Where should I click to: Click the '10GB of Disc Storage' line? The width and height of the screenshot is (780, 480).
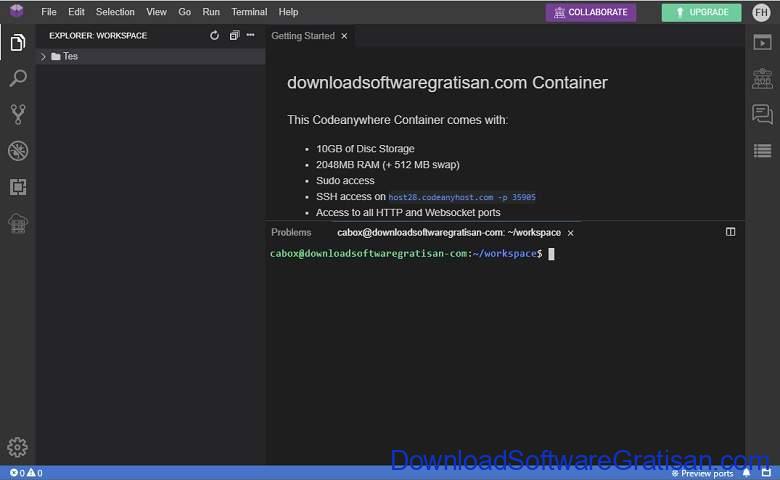[x=365, y=148]
